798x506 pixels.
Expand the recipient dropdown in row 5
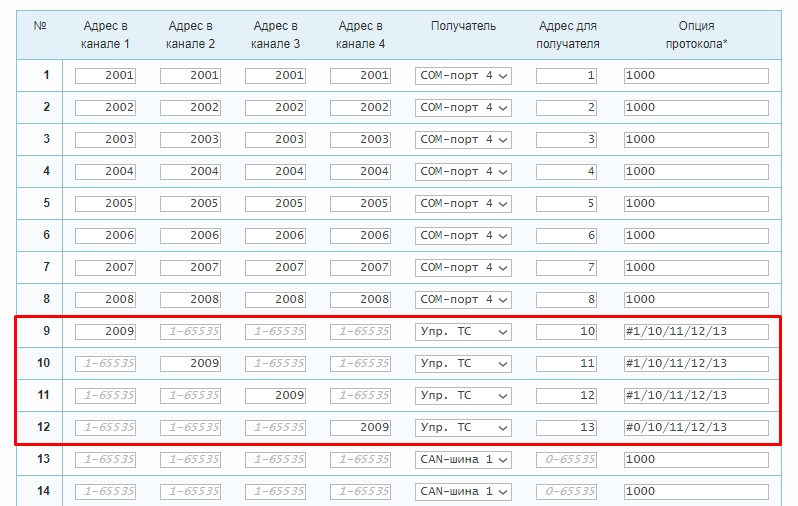click(x=463, y=204)
